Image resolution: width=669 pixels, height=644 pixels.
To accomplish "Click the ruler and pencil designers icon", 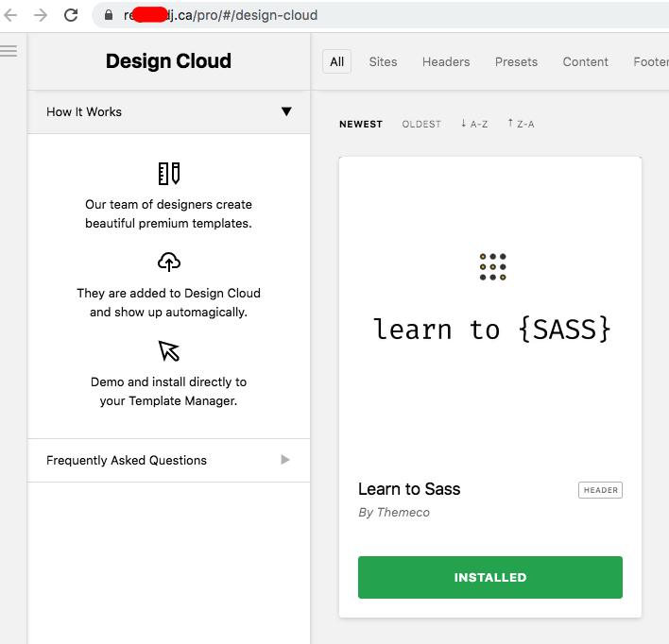I will 169,174.
